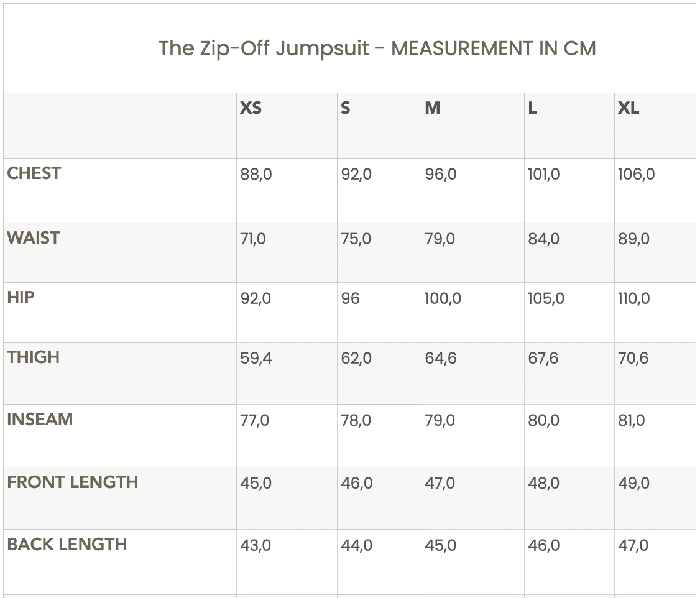Click the L size column header
The image size is (700, 598).
532,108
